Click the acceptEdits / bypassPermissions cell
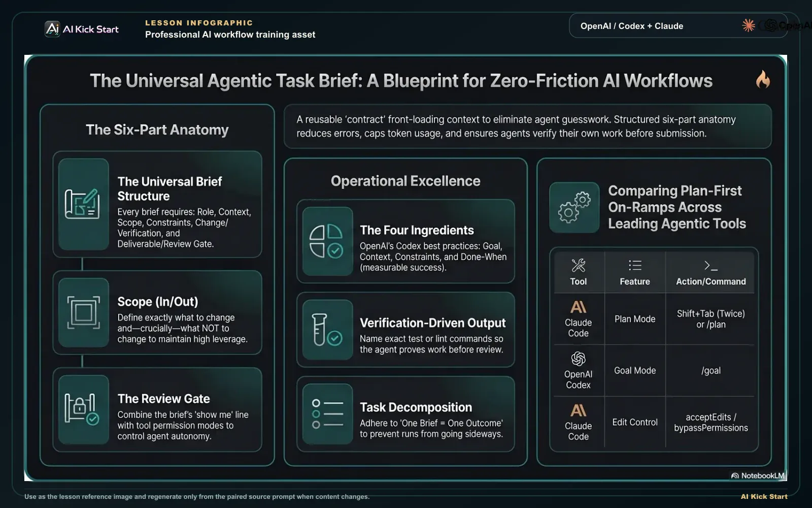This screenshot has width=812, height=508. pos(710,423)
